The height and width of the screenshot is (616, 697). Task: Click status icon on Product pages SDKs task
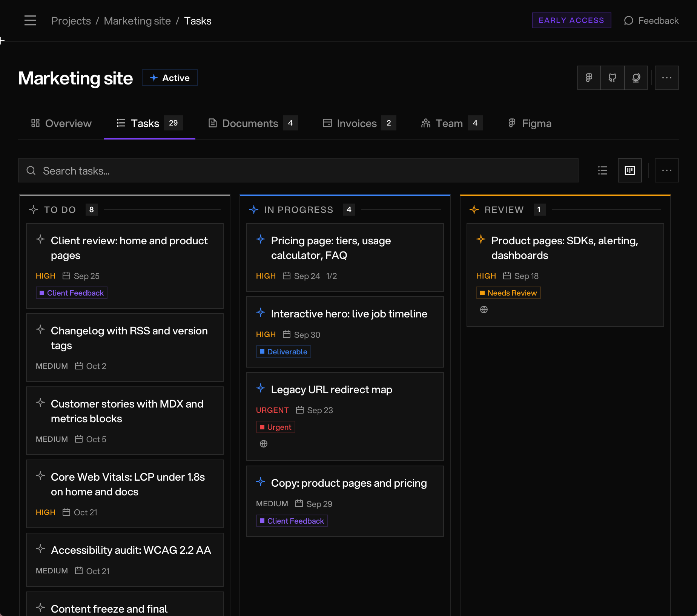(x=481, y=239)
